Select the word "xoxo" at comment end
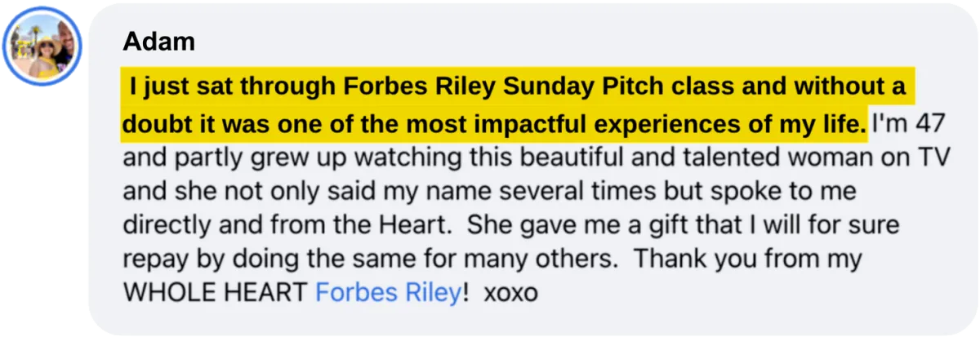Viewport: 980px width, 337px height. [x=511, y=293]
